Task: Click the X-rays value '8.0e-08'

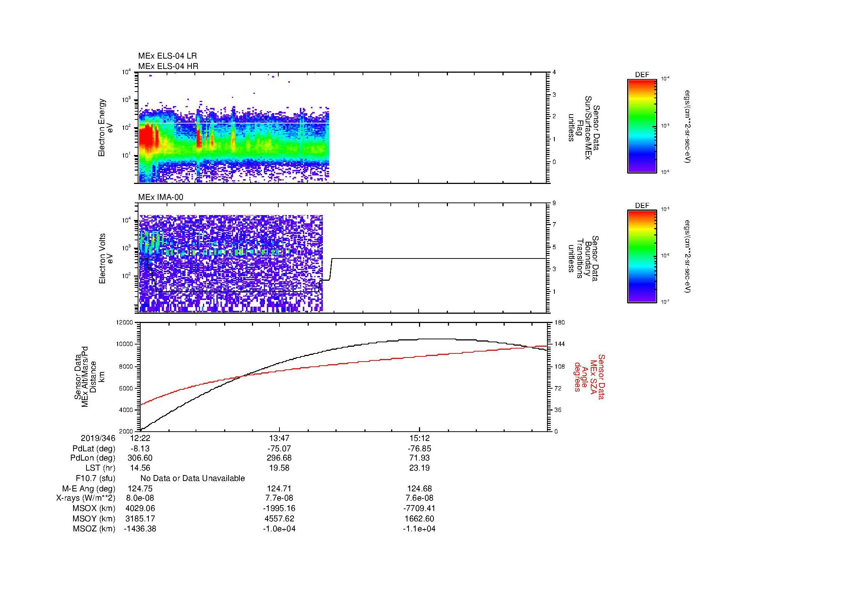Action: [140, 498]
